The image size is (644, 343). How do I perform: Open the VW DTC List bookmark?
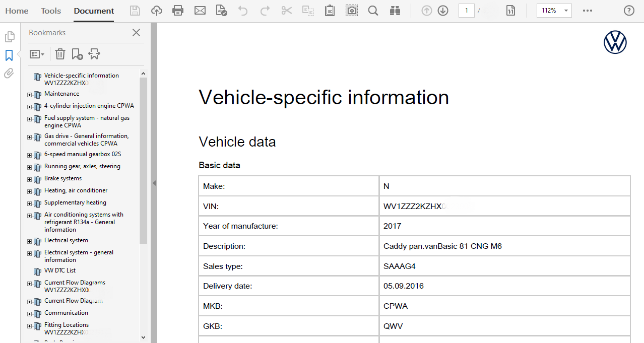pos(60,270)
